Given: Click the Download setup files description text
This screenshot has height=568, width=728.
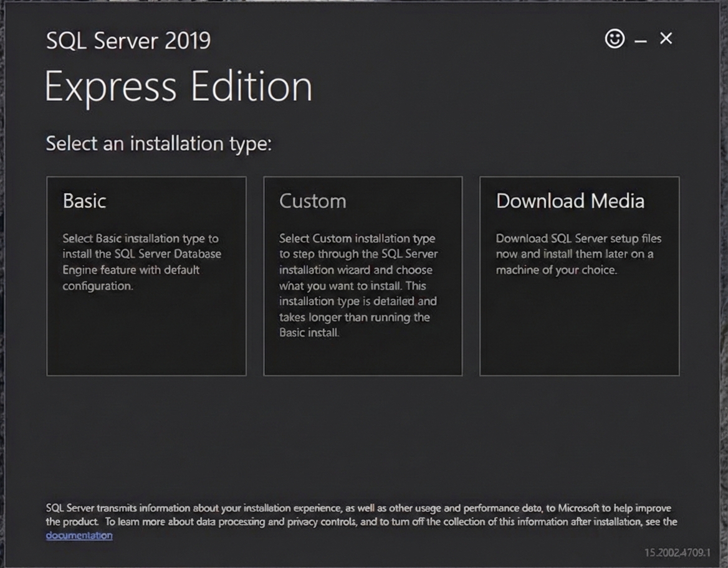Looking at the screenshot, I should coord(578,254).
